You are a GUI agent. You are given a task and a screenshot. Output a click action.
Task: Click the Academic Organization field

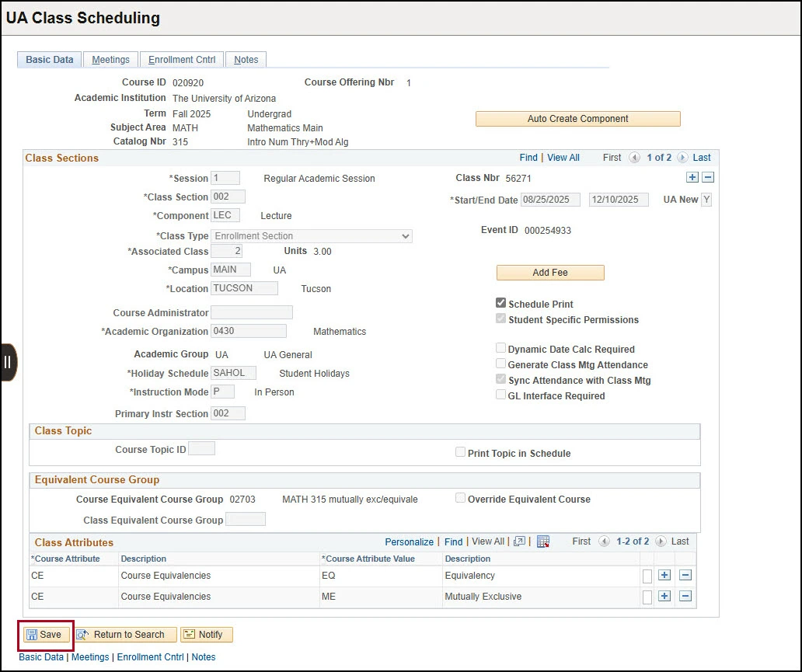click(x=249, y=331)
